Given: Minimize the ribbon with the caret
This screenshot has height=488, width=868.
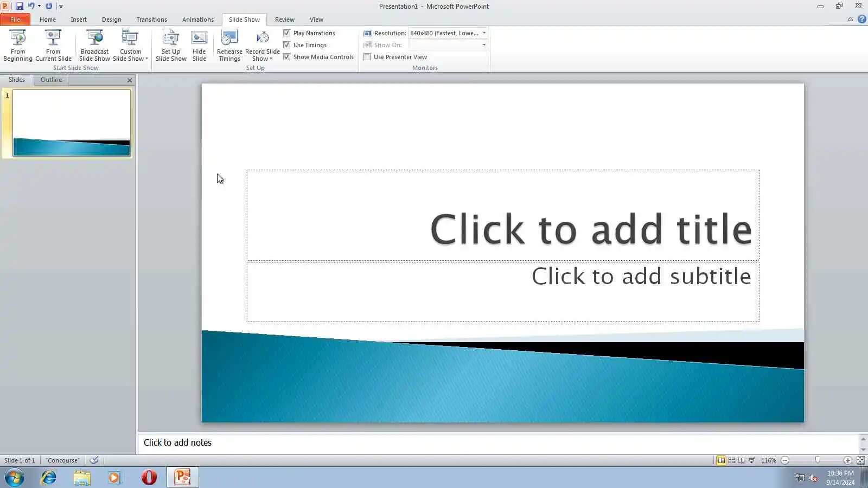Looking at the screenshot, I should (850, 20).
